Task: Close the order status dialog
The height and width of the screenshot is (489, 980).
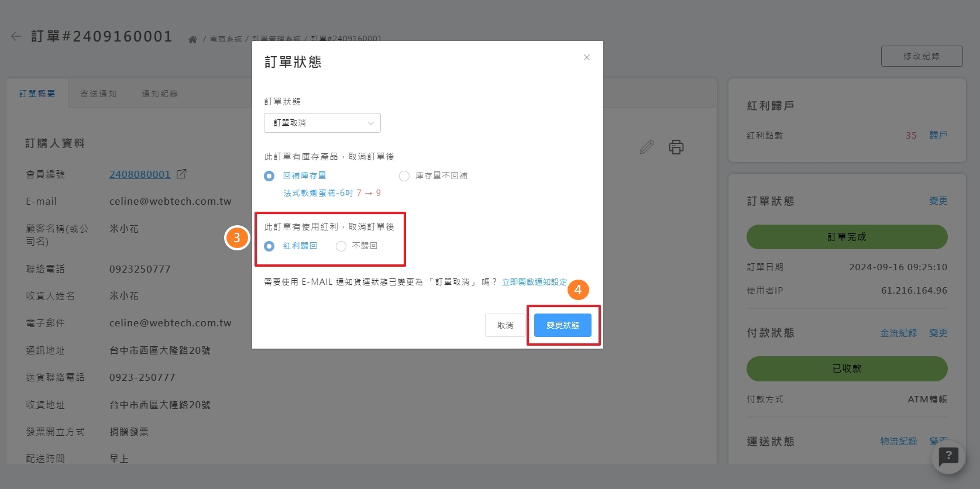Action: click(586, 57)
